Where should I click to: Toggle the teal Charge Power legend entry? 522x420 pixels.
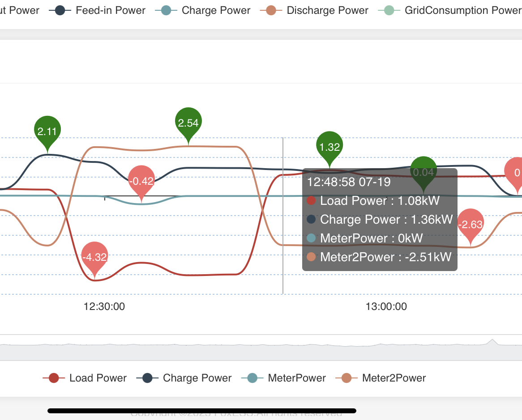pyautogui.click(x=203, y=10)
